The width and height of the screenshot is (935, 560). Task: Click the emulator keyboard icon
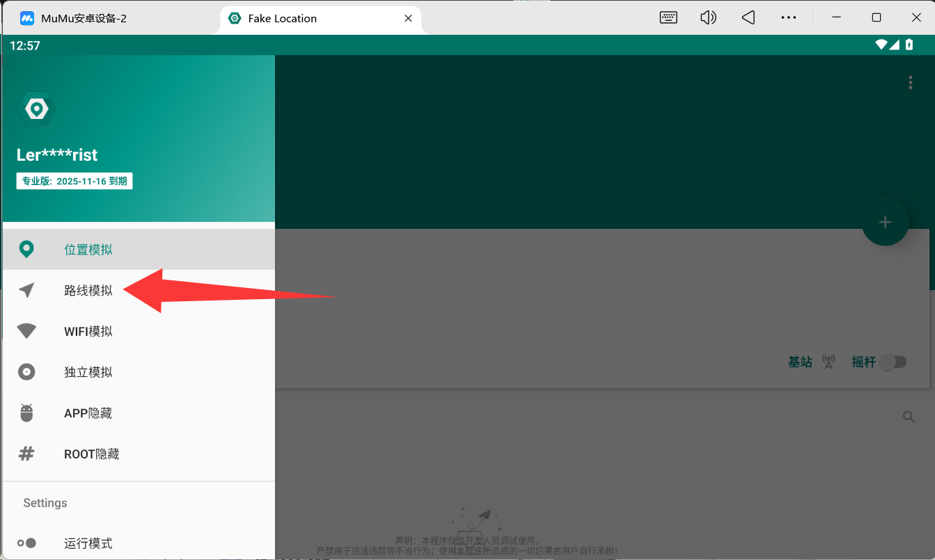668,18
